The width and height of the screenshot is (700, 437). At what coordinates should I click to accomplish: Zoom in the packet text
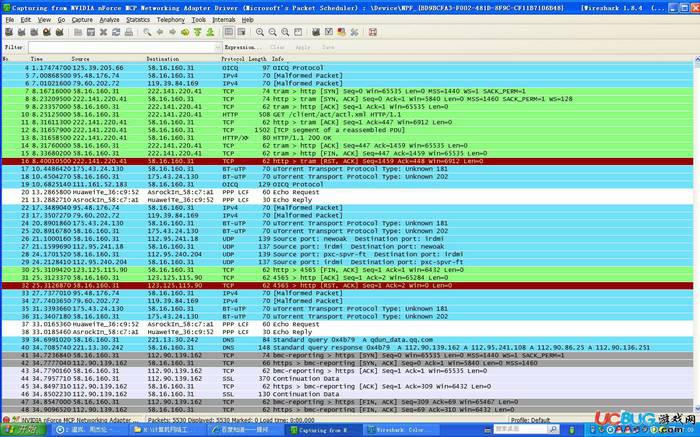click(260, 32)
